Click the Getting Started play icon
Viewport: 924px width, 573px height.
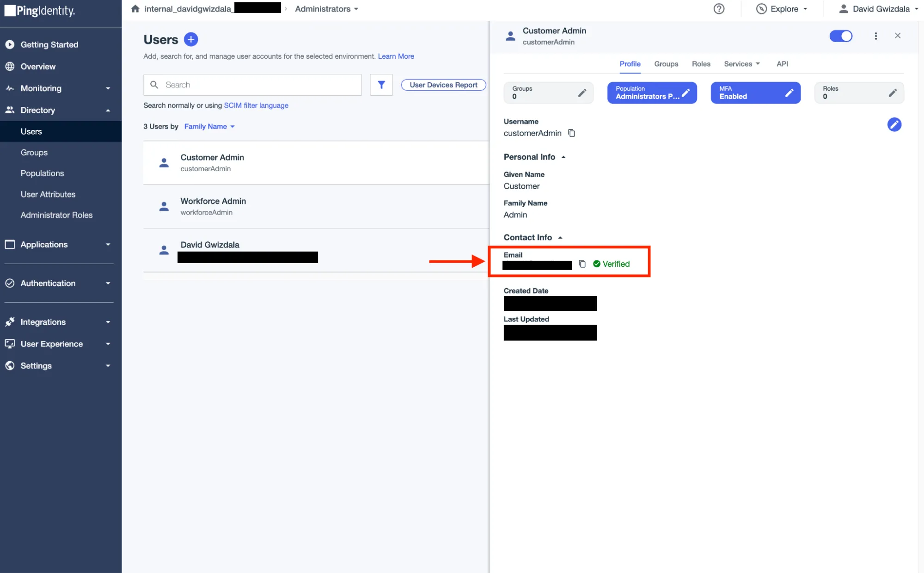pos(10,44)
